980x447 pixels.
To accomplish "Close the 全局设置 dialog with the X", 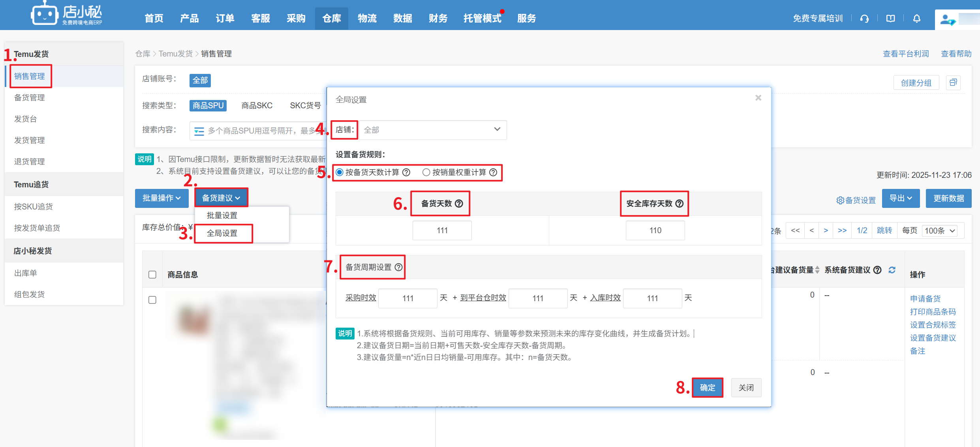I will click(758, 98).
